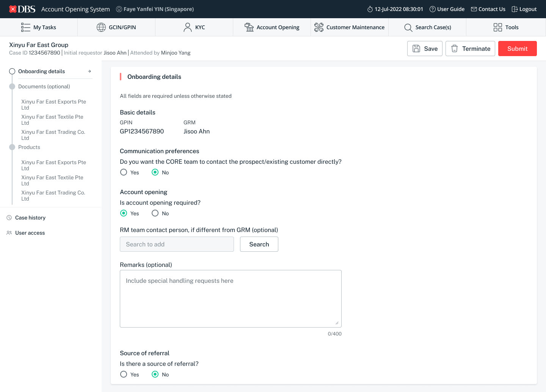Select Yes for account opening required
This screenshot has height=392, width=546.
click(x=124, y=213)
